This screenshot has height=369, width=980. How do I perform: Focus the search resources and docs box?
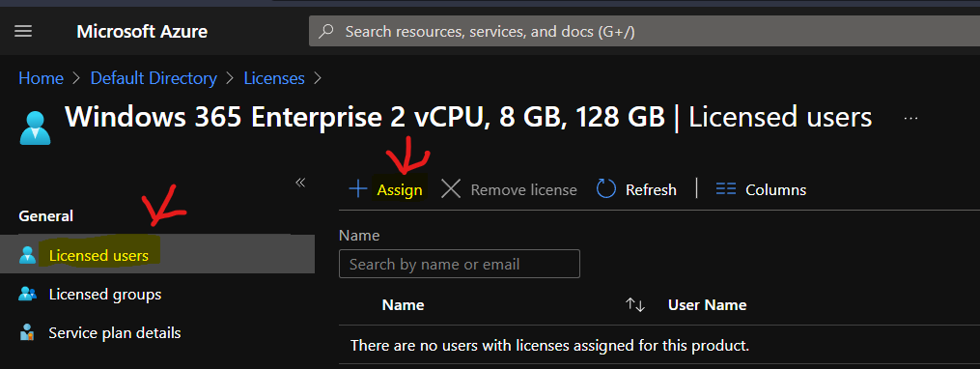click(644, 31)
